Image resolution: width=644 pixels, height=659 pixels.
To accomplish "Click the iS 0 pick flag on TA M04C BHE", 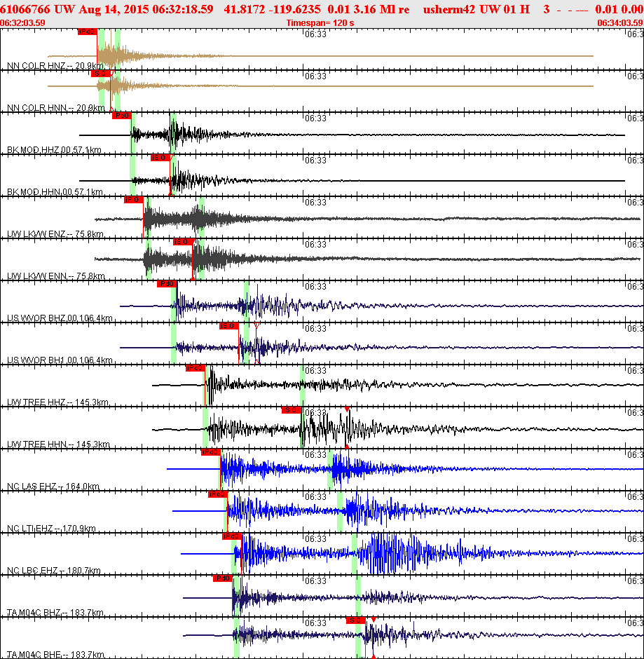I will coord(355,620).
